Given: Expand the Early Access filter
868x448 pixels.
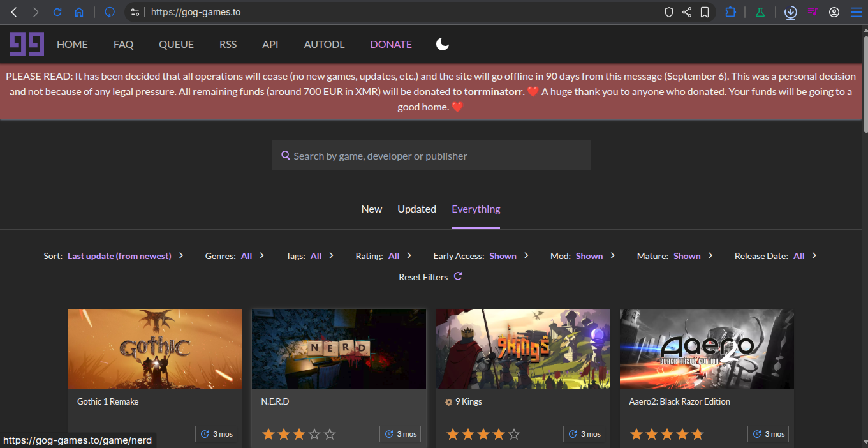Looking at the screenshot, I should (x=481, y=256).
